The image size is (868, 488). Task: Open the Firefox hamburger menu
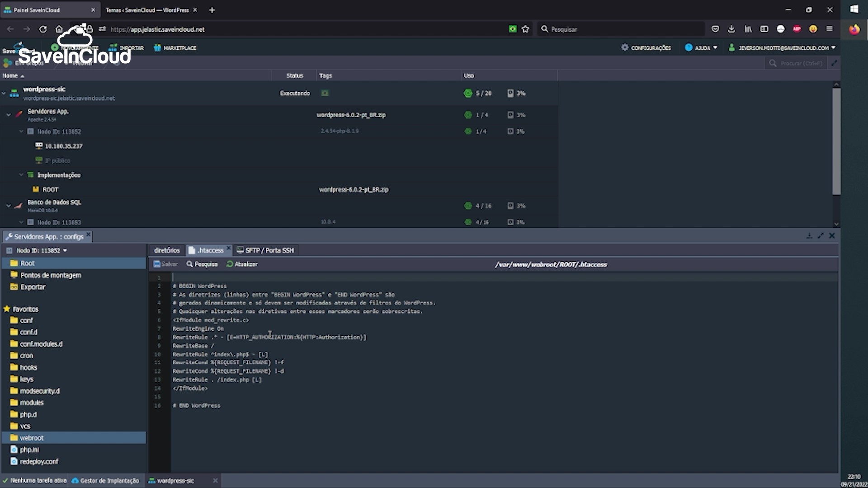coord(830,29)
